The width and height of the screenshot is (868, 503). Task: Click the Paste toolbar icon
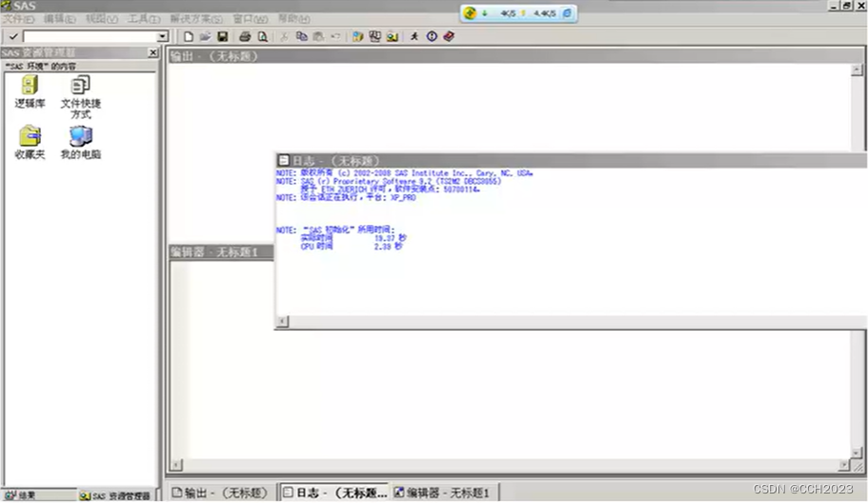318,36
